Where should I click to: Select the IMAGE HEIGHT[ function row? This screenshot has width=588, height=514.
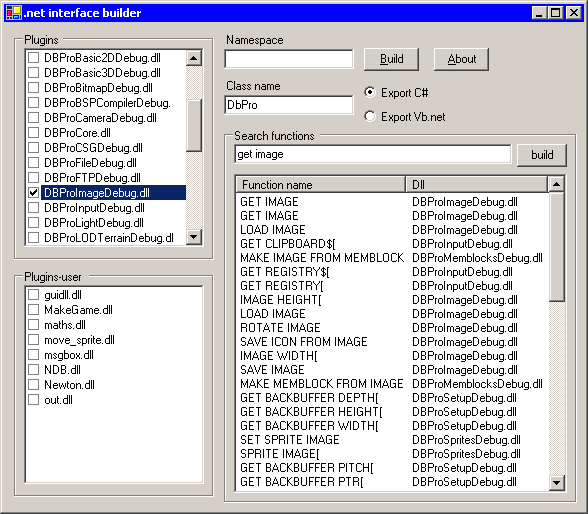393,300
